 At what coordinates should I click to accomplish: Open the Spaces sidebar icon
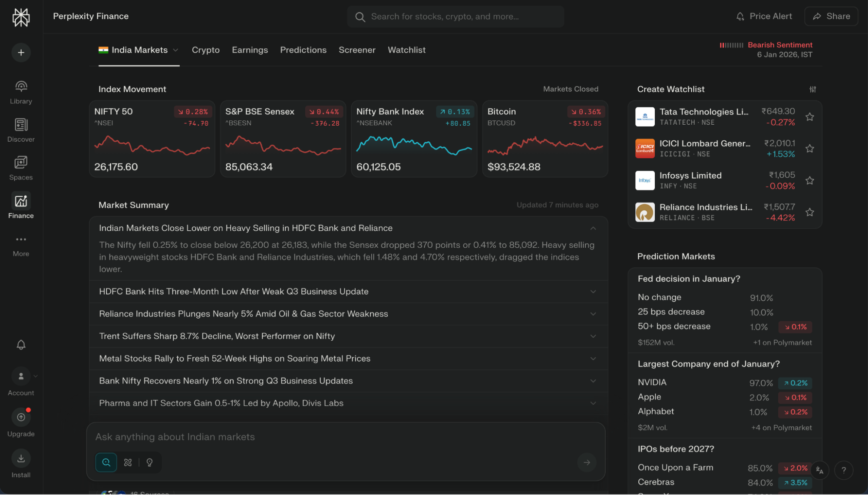pos(21,163)
